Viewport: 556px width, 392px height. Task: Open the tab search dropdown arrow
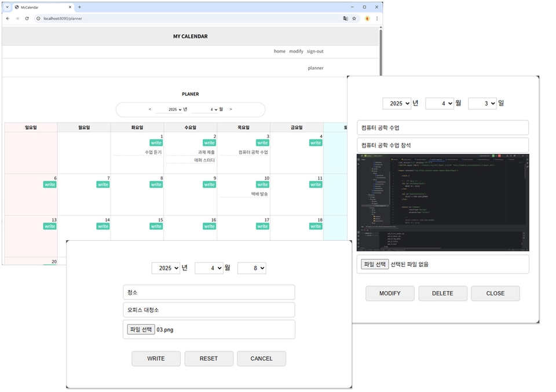[x=7, y=7]
